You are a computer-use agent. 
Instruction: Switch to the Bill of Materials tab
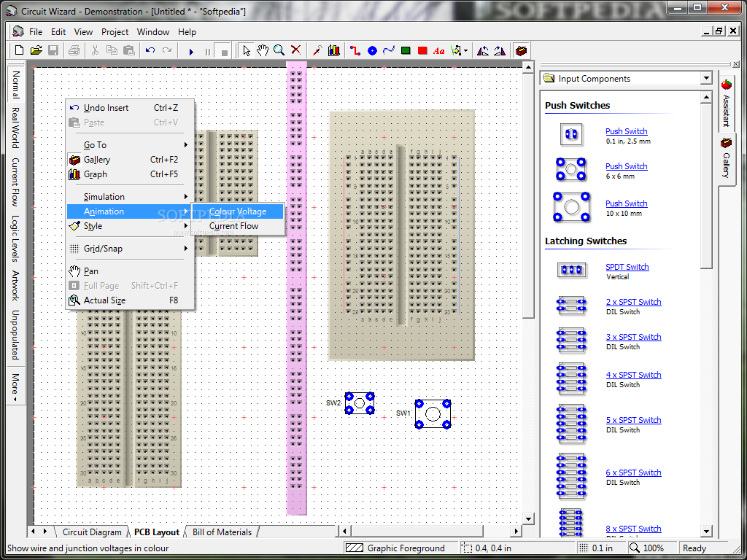(x=222, y=532)
